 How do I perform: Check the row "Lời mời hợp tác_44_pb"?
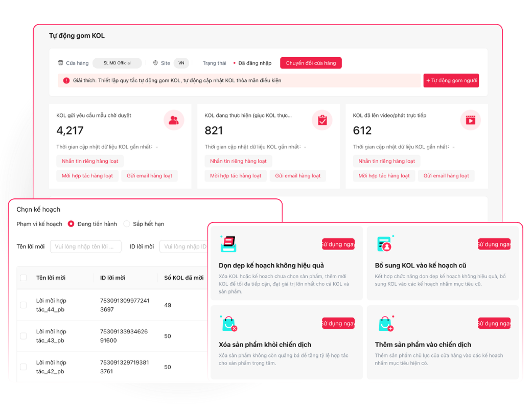point(24,305)
